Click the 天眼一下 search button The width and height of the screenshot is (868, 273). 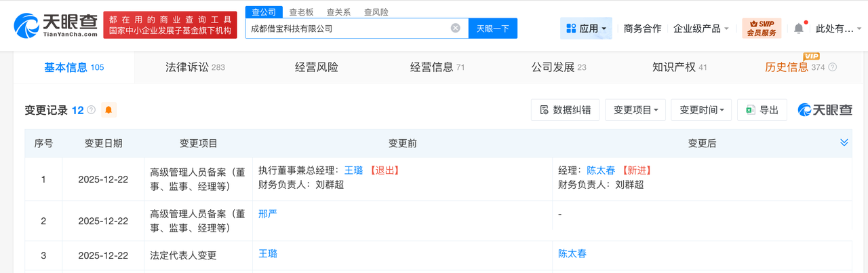coord(494,29)
